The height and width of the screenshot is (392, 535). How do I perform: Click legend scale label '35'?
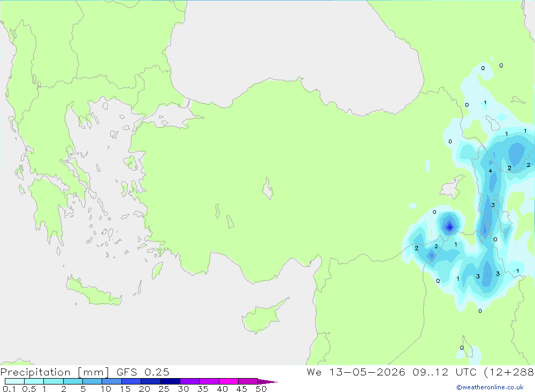point(203,389)
